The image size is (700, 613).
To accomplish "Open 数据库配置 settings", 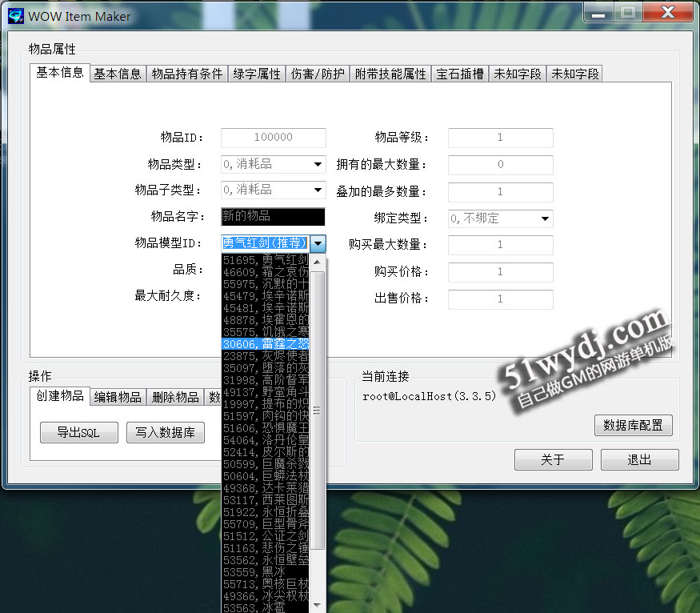I will pyautogui.click(x=633, y=425).
